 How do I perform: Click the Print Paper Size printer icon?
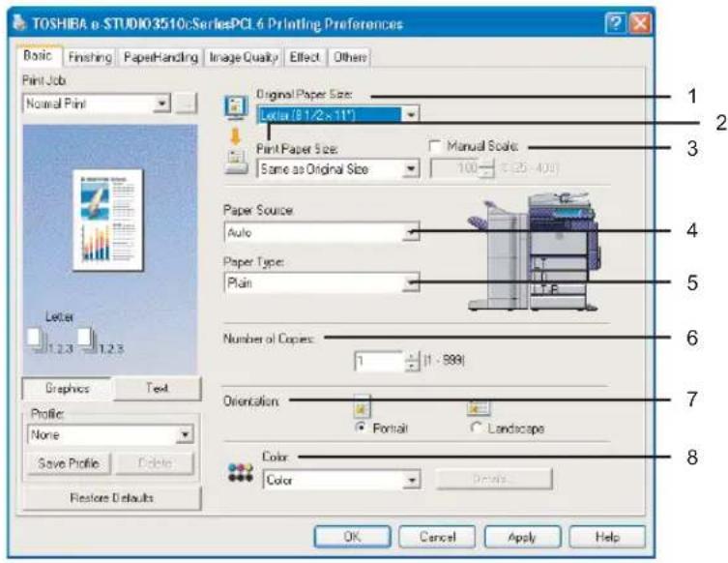[236, 163]
